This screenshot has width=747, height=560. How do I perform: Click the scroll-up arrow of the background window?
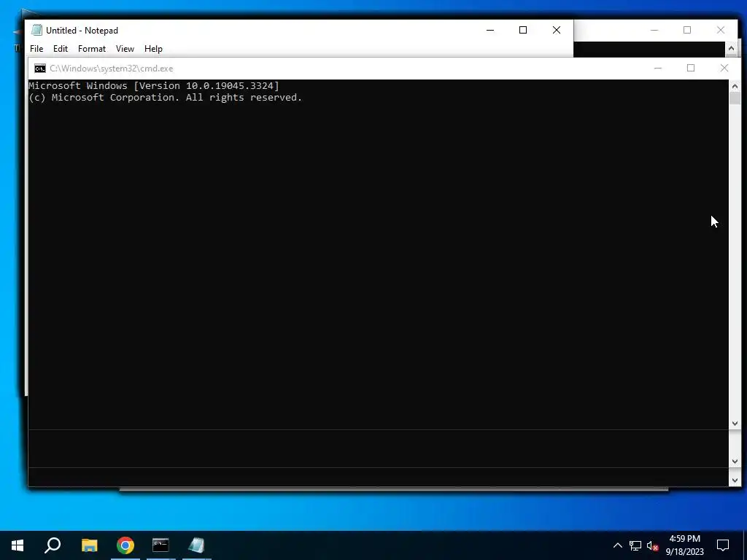coord(731,48)
